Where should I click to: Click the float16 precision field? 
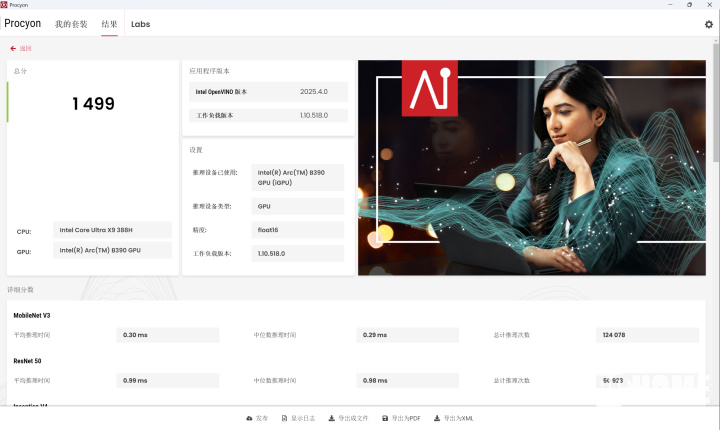point(298,230)
